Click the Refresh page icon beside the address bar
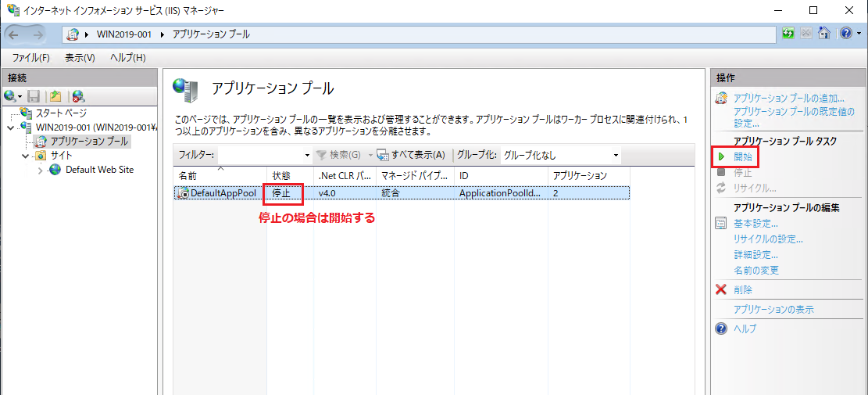 click(788, 34)
